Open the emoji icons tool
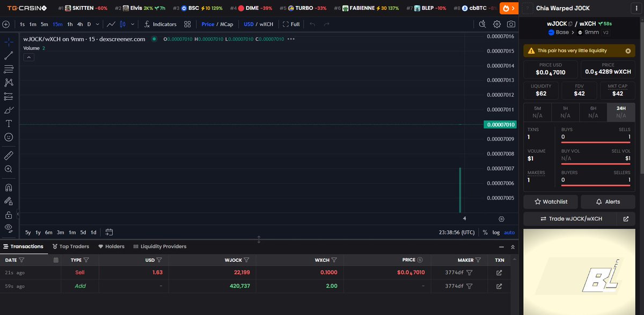The height and width of the screenshot is (315, 644). (x=9, y=137)
